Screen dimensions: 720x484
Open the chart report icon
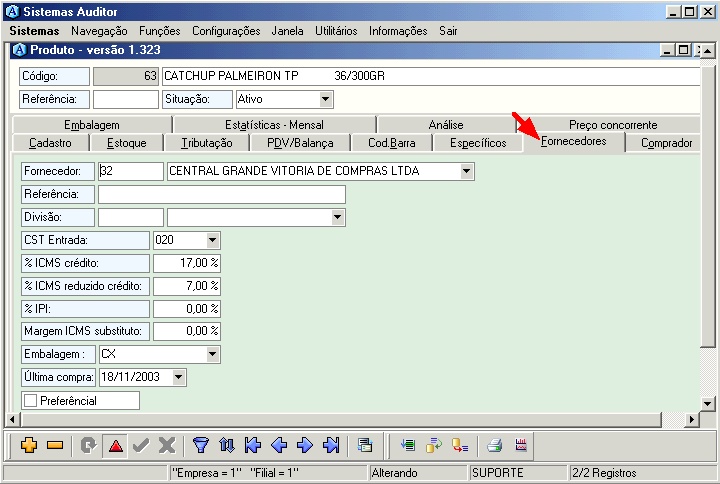(521, 445)
